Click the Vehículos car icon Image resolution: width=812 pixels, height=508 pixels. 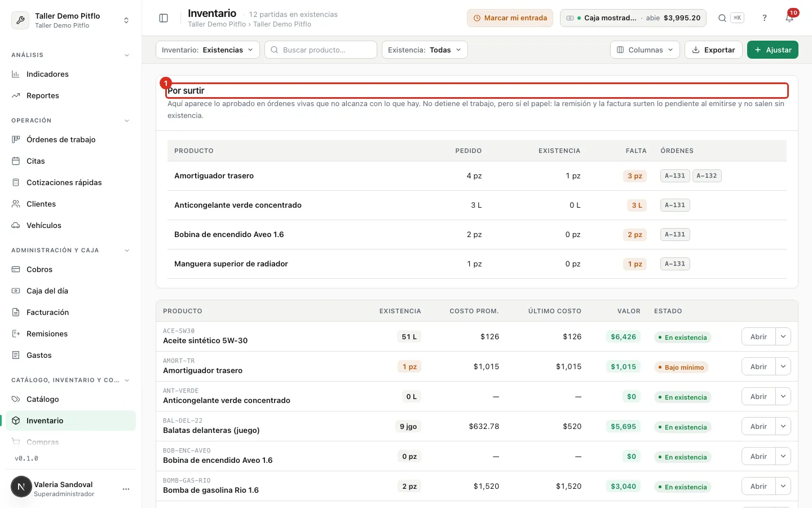(x=16, y=225)
